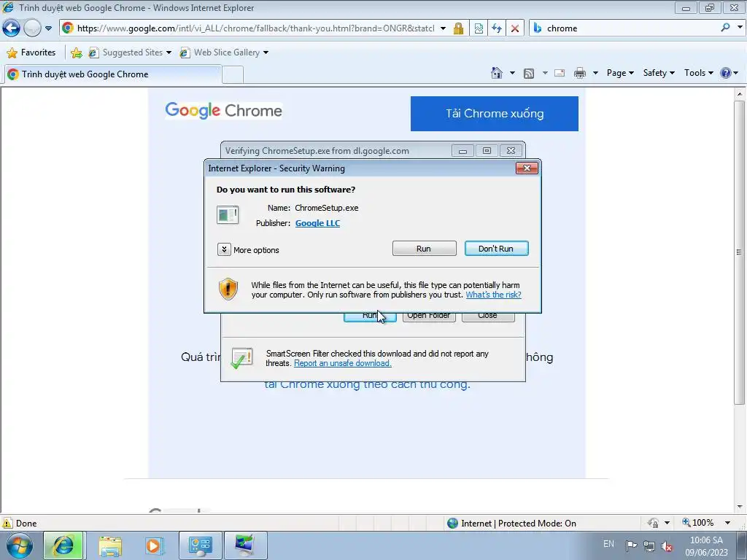Screen dimensions: 747x560
Task: Click Action Center flag tray icon
Action: (631, 545)
